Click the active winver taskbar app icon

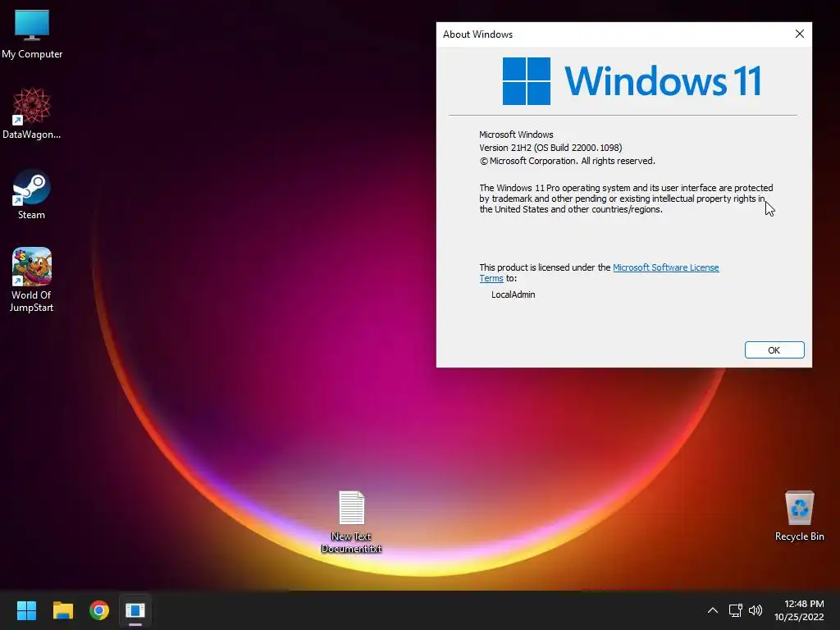135,610
